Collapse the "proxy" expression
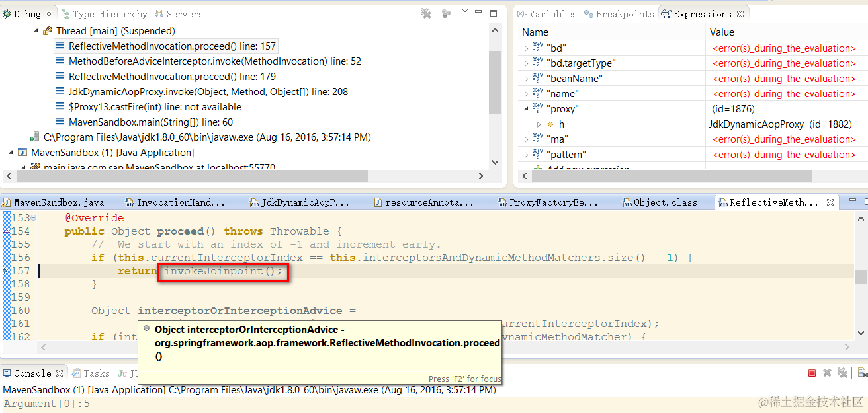Viewport: 868px width, 413px height. click(527, 109)
